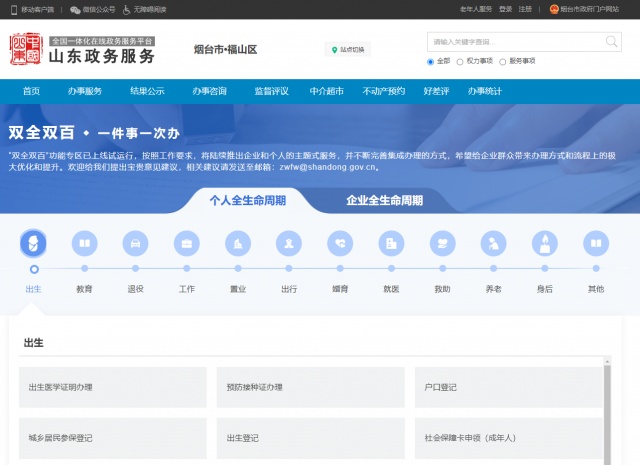
Task: Open the 身后 (after death) candle icon
Action: tap(544, 243)
